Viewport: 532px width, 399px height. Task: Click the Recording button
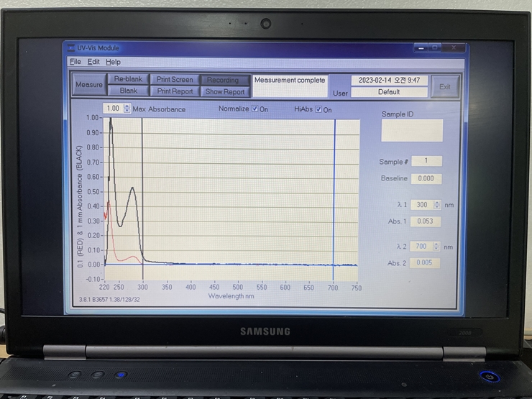(x=224, y=80)
